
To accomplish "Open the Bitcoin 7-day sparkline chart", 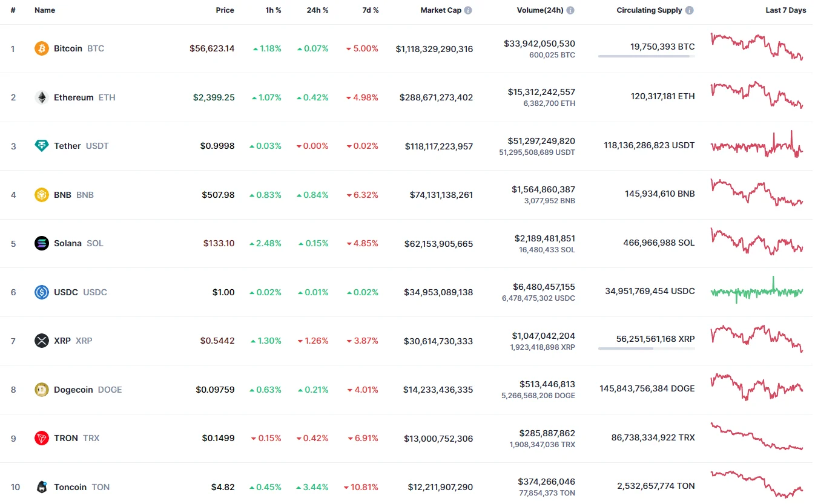I will (x=757, y=47).
